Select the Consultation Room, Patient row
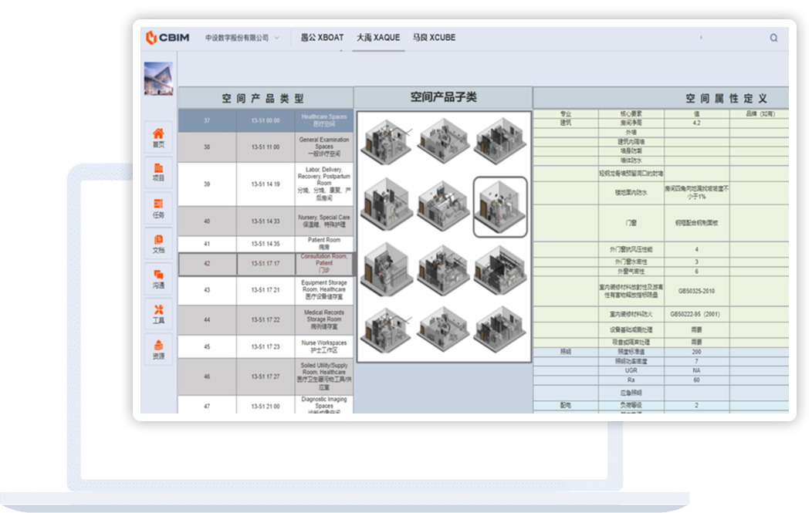 click(x=324, y=265)
